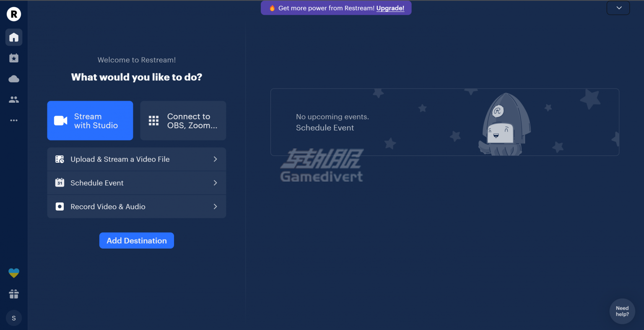Screen dimensions: 644x330
Task: Click the Ukraine heart icon
Action: pyautogui.click(x=14, y=273)
